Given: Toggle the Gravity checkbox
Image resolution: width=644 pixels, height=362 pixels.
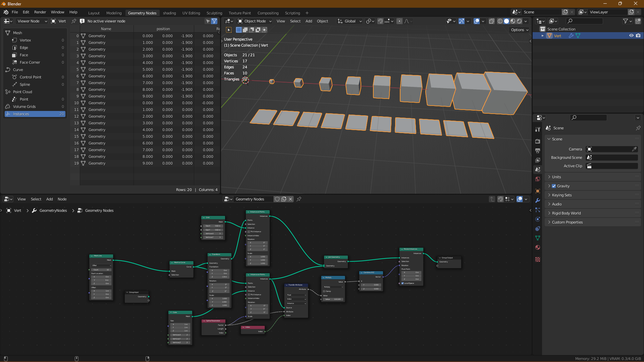Looking at the screenshot, I should 554,186.
